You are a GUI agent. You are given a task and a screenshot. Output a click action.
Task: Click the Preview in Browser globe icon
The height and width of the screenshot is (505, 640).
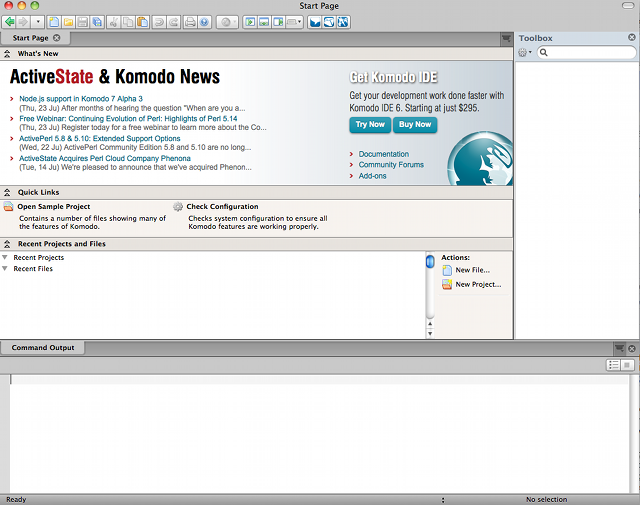(x=204, y=22)
